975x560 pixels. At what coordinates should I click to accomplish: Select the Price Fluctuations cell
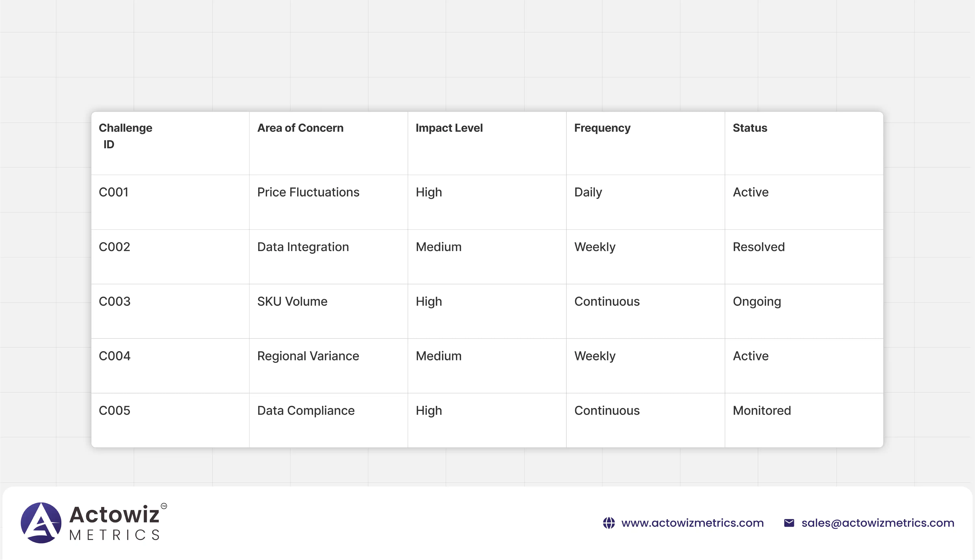pos(308,192)
